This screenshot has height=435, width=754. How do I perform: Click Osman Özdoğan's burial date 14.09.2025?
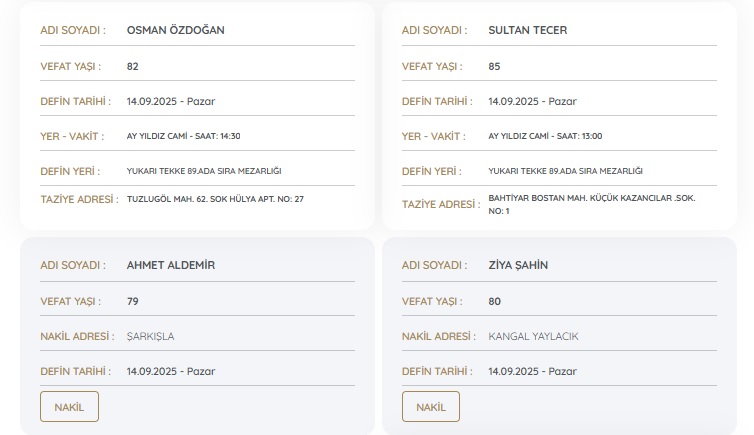point(170,101)
